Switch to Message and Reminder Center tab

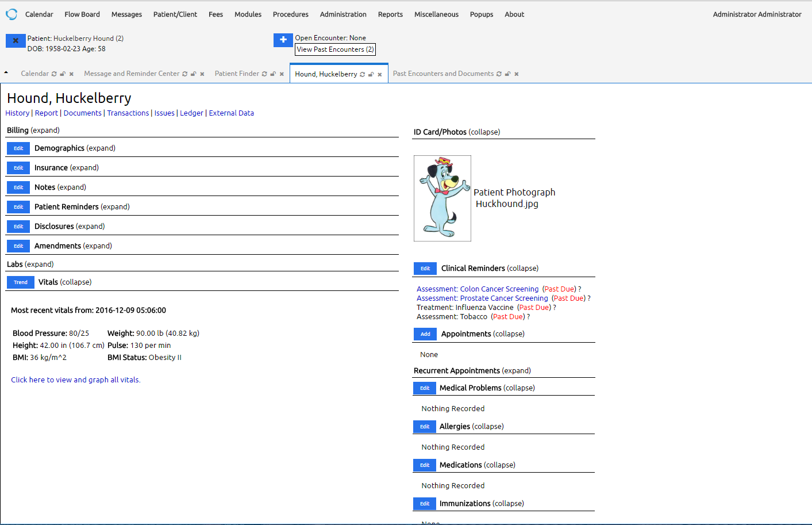(132, 74)
